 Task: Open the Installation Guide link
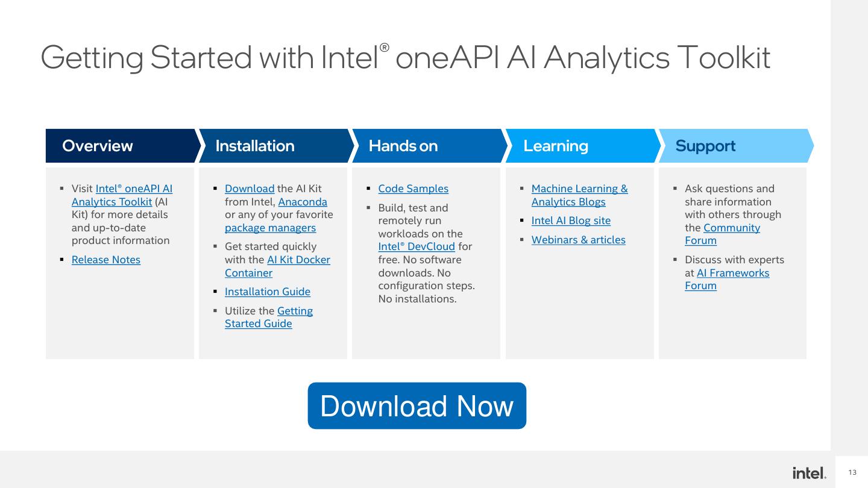(x=268, y=292)
